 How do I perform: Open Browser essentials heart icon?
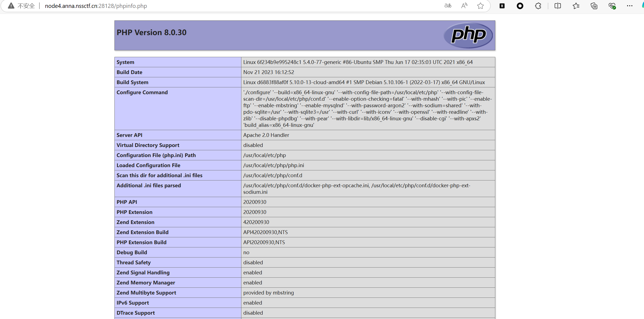tap(612, 6)
